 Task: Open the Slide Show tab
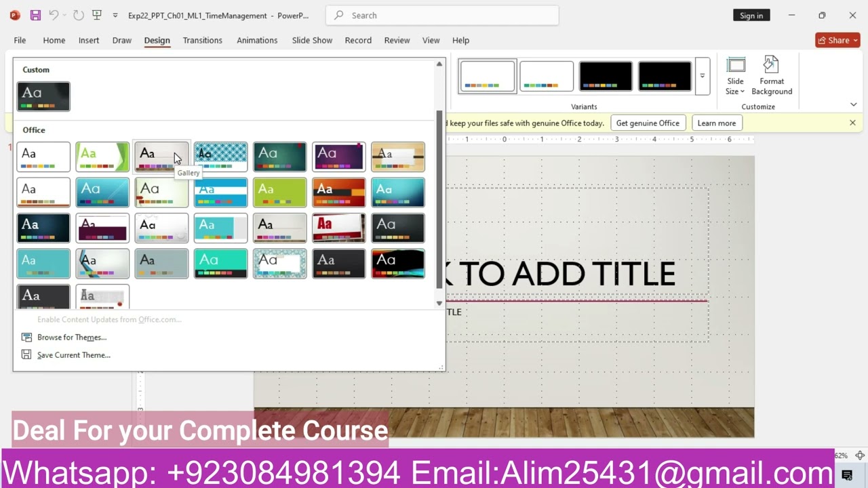pos(312,40)
